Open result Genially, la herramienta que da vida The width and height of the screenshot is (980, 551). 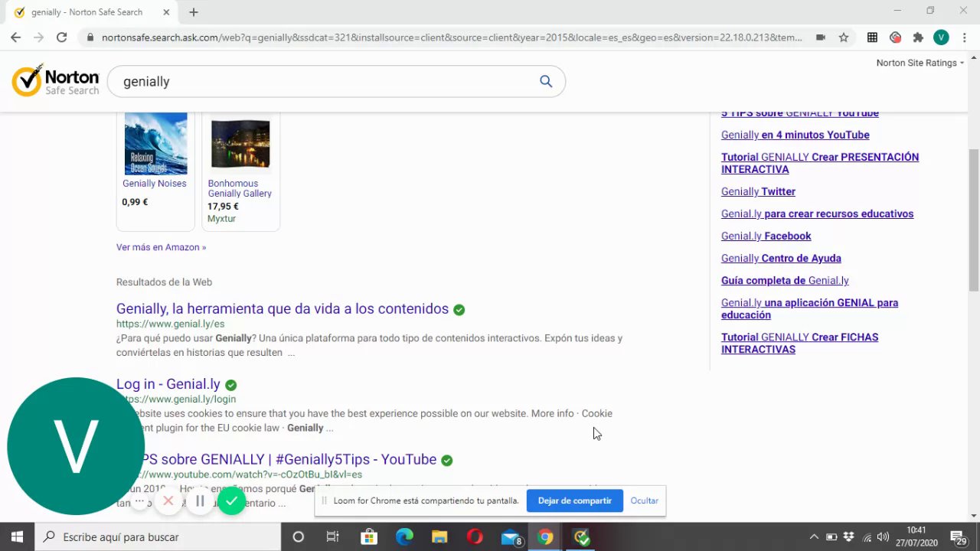[283, 308]
